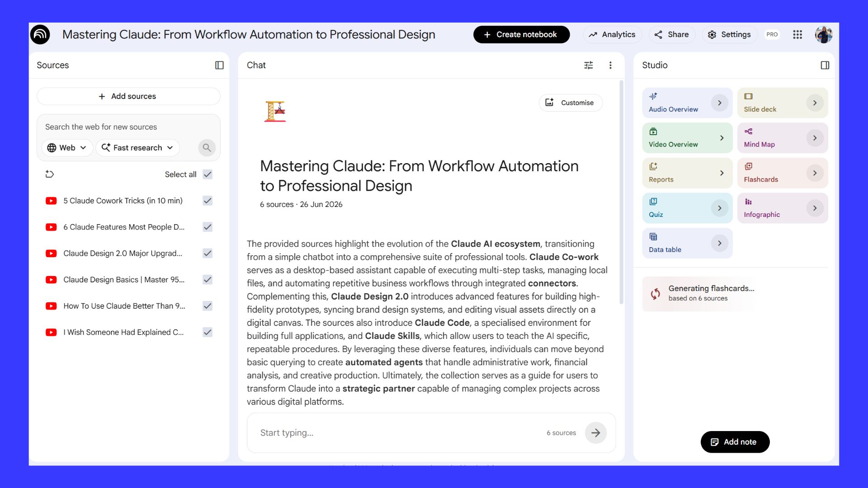Uncheck I Wish Someone Had Explained source

coord(208,332)
